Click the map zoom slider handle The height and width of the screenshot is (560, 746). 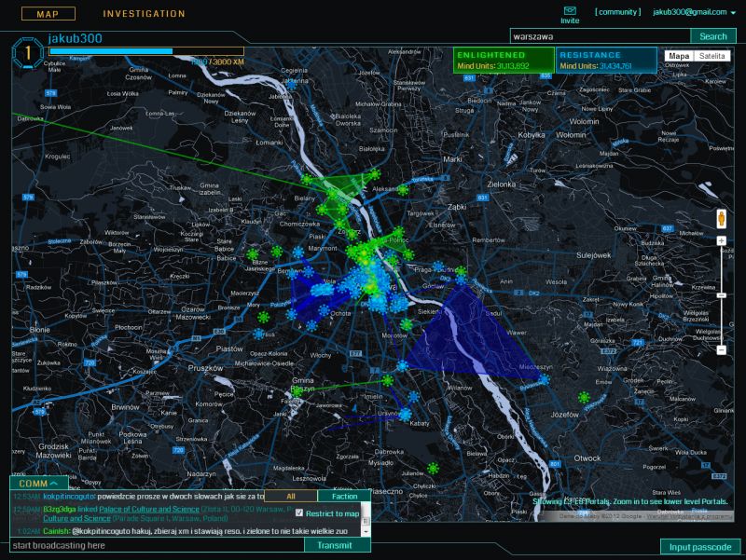pos(721,295)
